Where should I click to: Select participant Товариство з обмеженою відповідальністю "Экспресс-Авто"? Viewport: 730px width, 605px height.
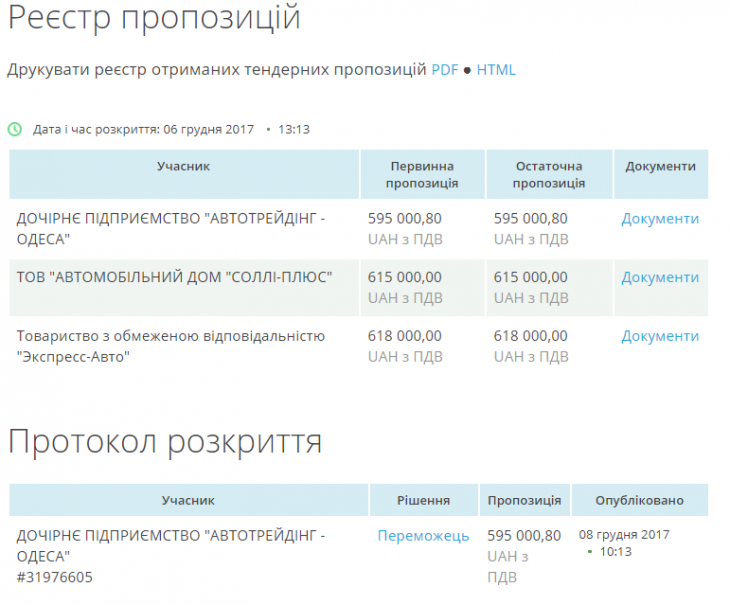pos(171,346)
